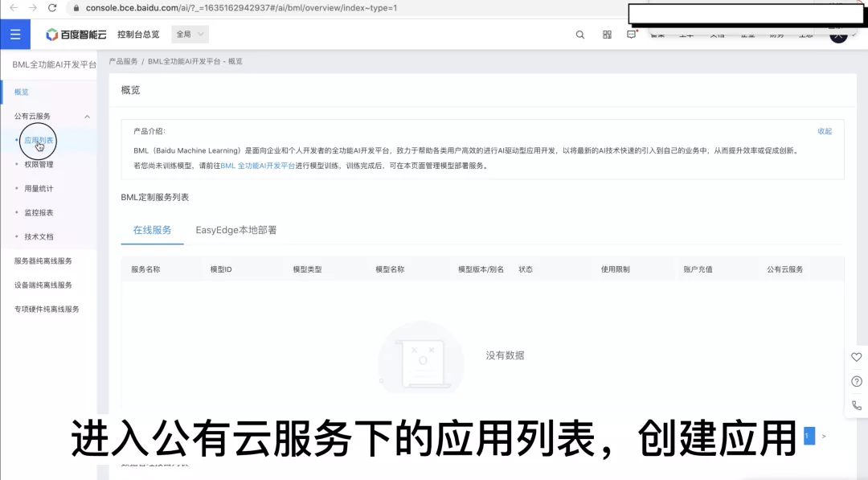The image size is (868, 480).
Task: Click the 服务名称 column header
Action: (x=145, y=269)
